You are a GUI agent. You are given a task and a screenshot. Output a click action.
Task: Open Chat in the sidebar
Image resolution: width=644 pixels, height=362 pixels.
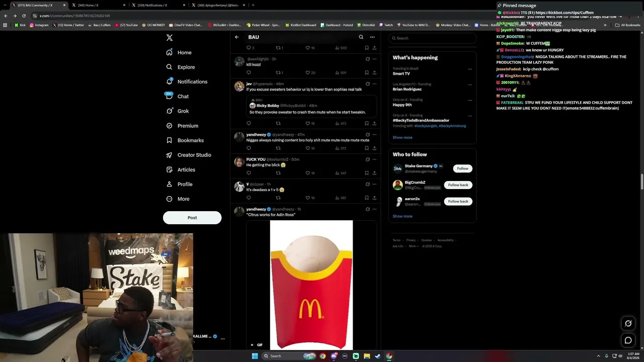(x=178, y=96)
